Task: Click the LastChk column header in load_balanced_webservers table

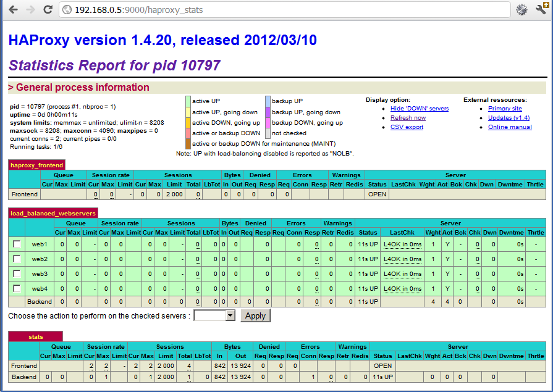Action: 402,232
